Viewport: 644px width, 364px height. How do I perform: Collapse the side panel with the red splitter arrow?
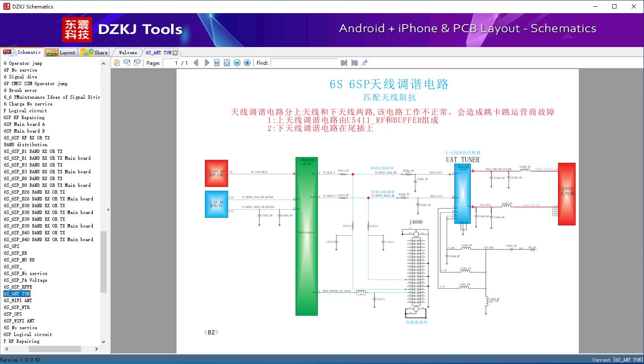(x=108, y=209)
